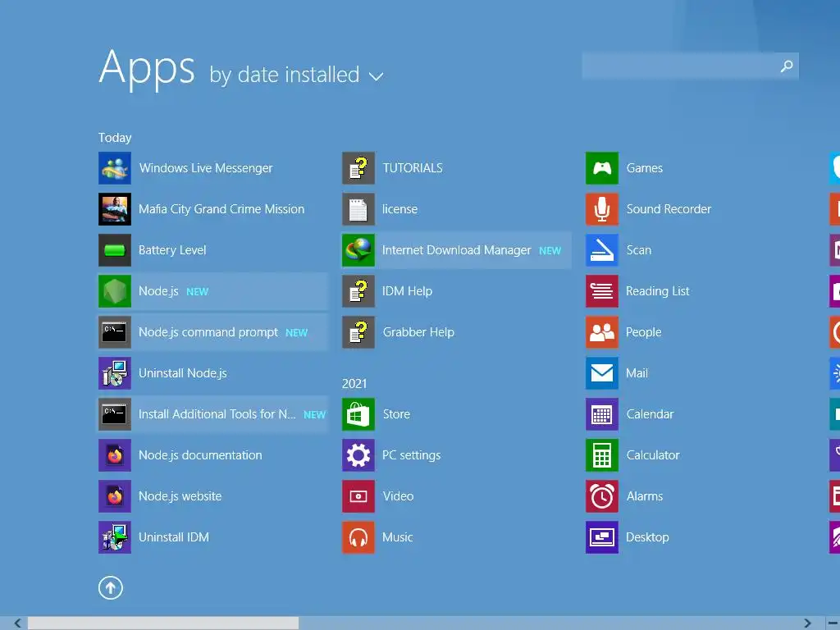The image size is (840, 630).
Task: Click the 'Node.js documentation' label
Action: click(x=200, y=455)
